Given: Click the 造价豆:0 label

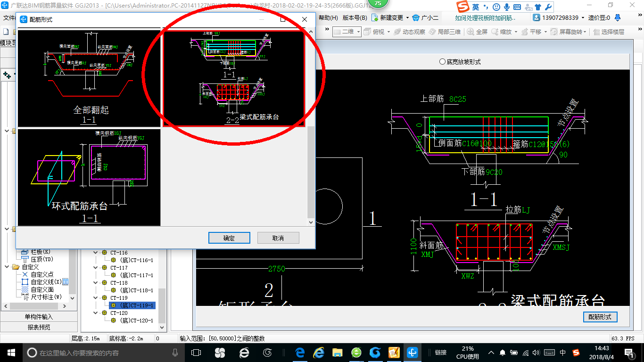Looking at the screenshot, I should [599, 18].
